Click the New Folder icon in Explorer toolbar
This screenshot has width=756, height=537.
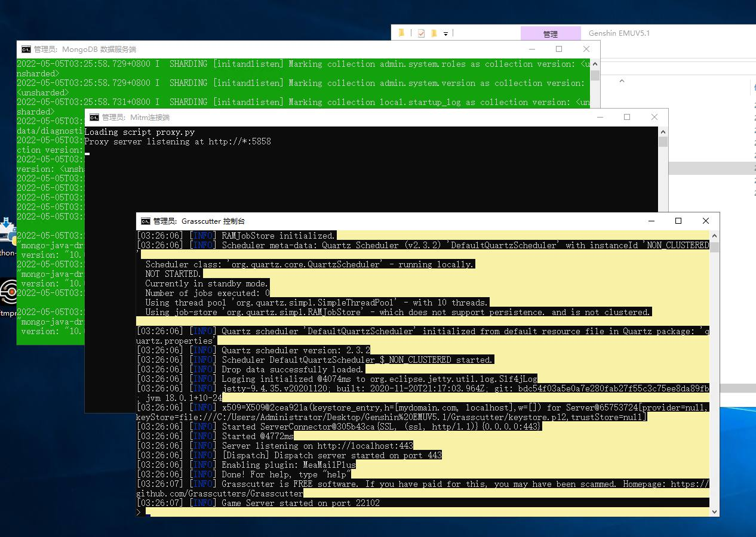click(x=434, y=33)
